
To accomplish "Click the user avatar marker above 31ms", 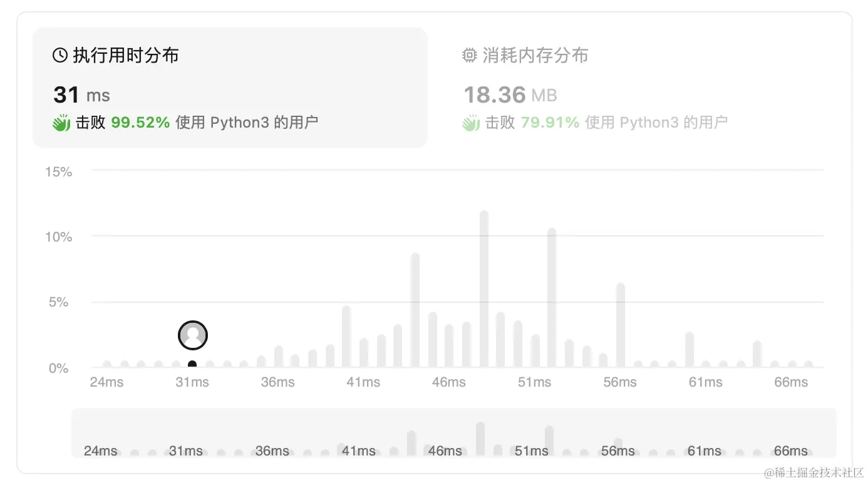I will [193, 335].
